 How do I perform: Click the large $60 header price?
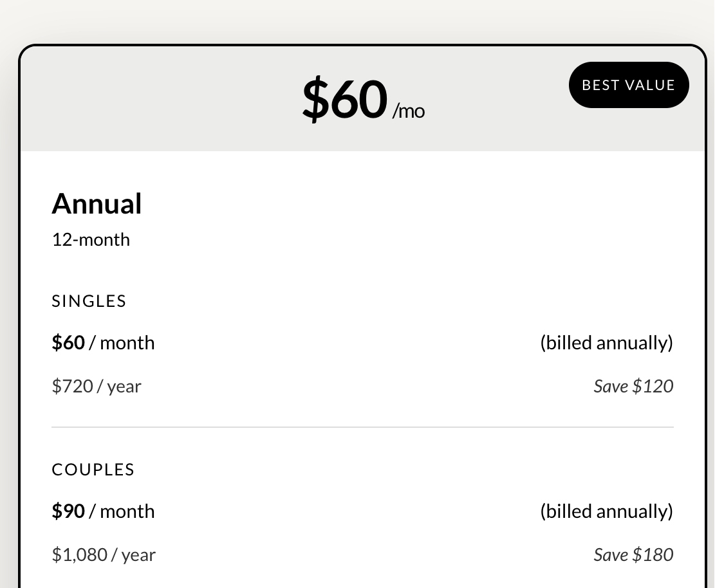(x=345, y=100)
